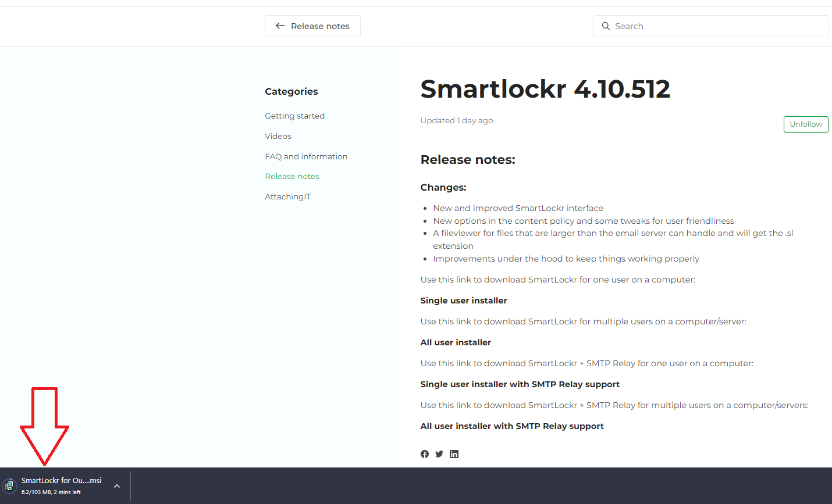Click 'SMTP Relay for one user' sentence
832x504 pixels.
click(x=587, y=363)
